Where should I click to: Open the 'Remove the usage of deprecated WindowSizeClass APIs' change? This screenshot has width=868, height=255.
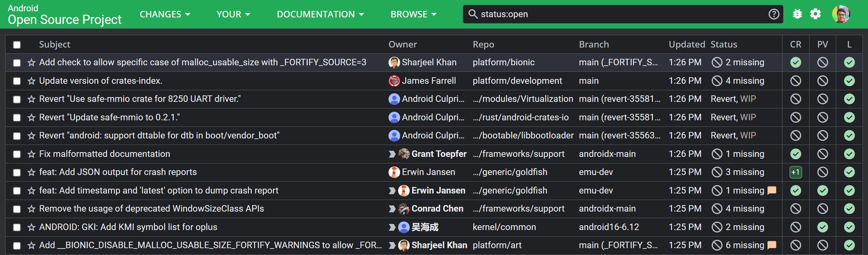152,209
